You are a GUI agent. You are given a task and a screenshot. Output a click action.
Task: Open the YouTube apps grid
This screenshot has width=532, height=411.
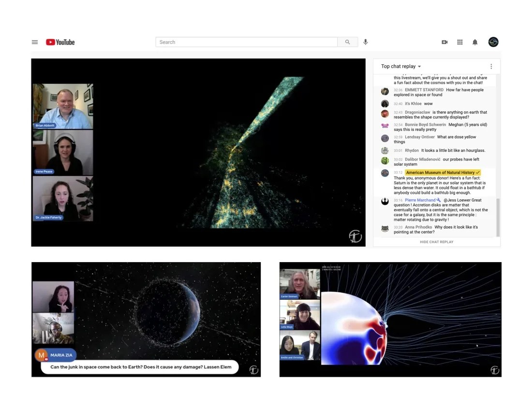tap(460, 42)
